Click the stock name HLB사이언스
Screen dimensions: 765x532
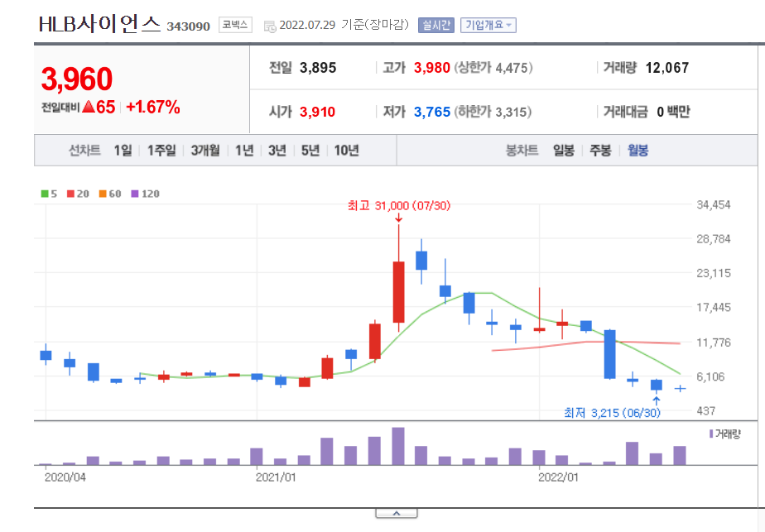99,24
